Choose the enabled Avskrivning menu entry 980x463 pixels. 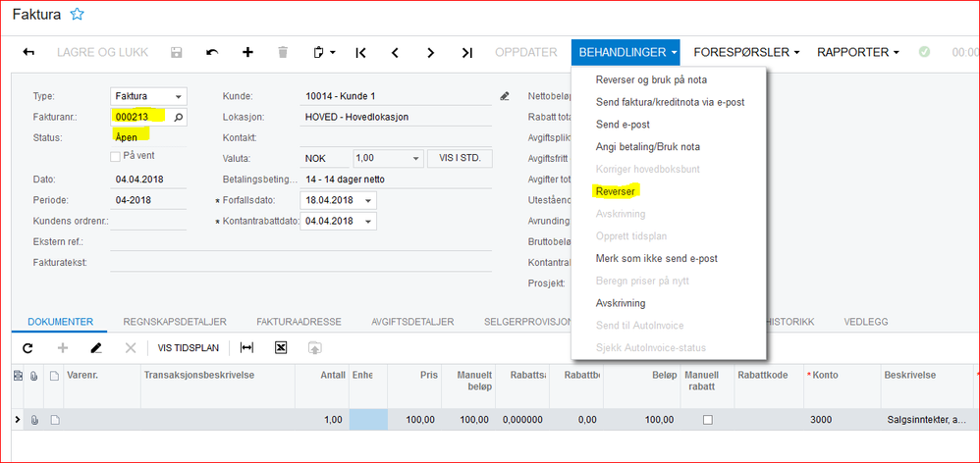point(621,303)
